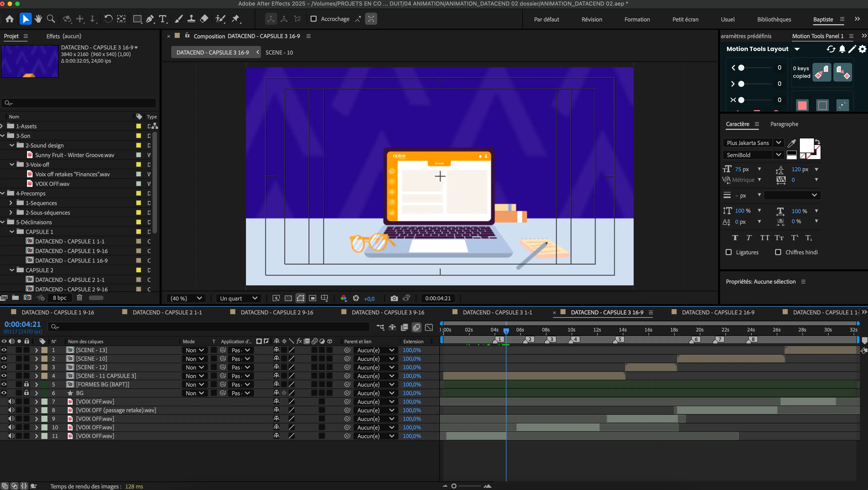Open the Paragraphe tab
The width and height of the screenshot is (868, 490).
pos(784,124)
